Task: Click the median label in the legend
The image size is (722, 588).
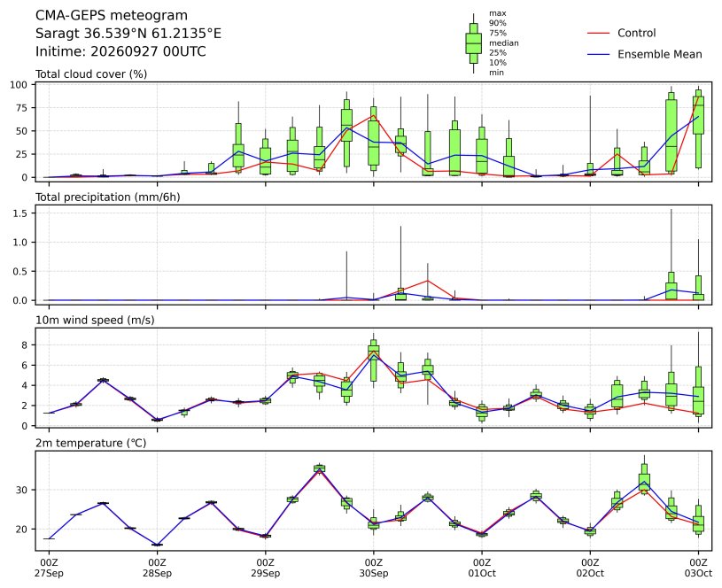Action: click(504, 43)
